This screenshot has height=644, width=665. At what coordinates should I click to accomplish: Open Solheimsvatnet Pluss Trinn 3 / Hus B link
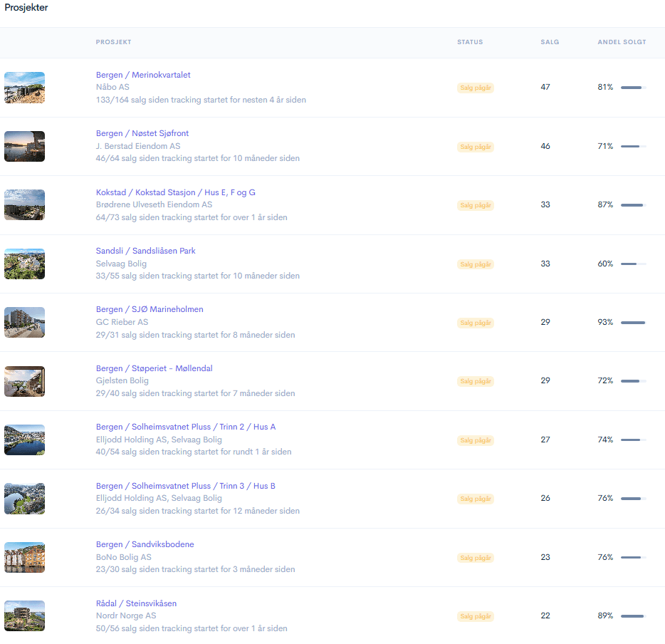click(x=185, y=486)
